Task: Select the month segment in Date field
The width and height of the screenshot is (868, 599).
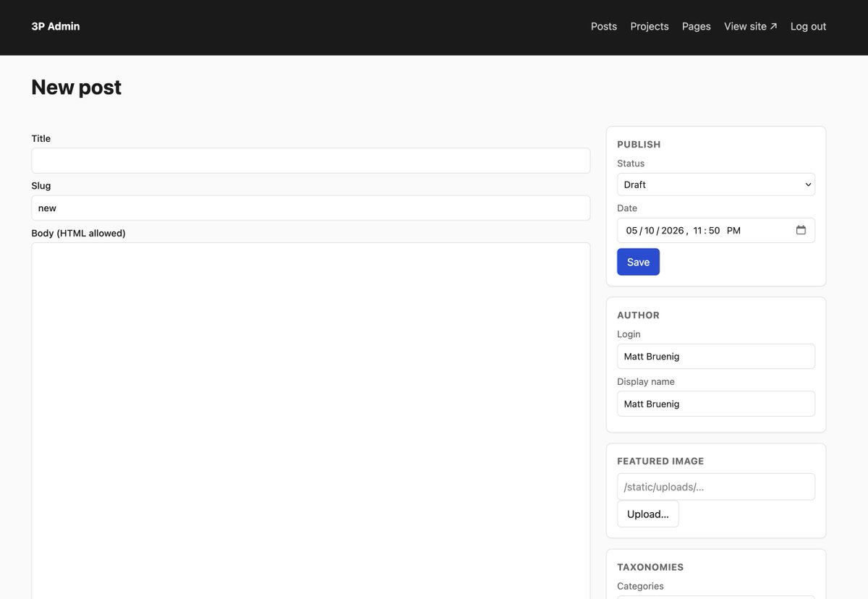Action: point(632,230)
